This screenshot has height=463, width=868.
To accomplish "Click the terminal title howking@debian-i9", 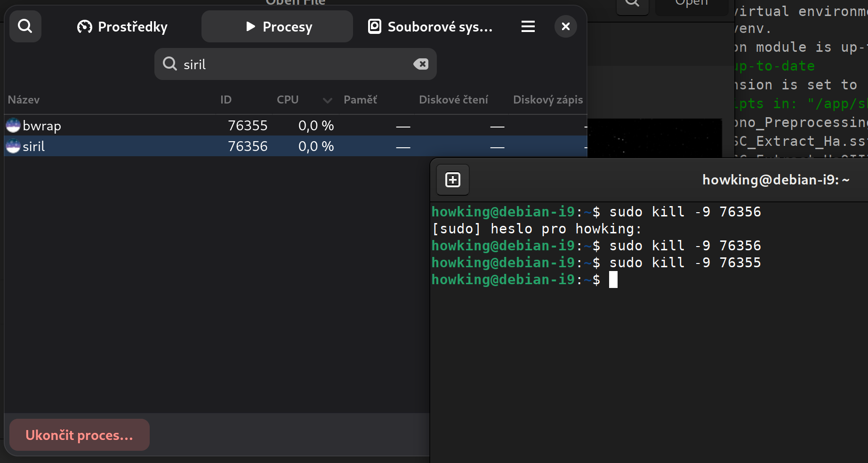I will click(x=776, y=180).
